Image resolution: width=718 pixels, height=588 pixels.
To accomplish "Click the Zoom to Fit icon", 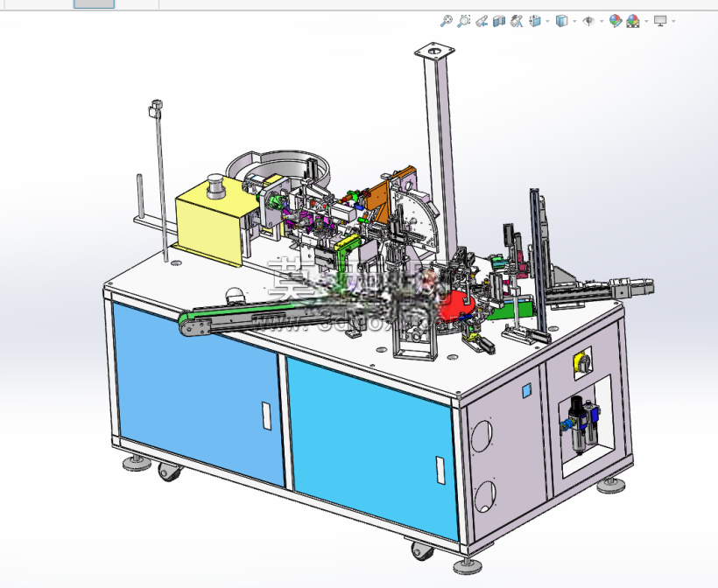I will 446,21.
